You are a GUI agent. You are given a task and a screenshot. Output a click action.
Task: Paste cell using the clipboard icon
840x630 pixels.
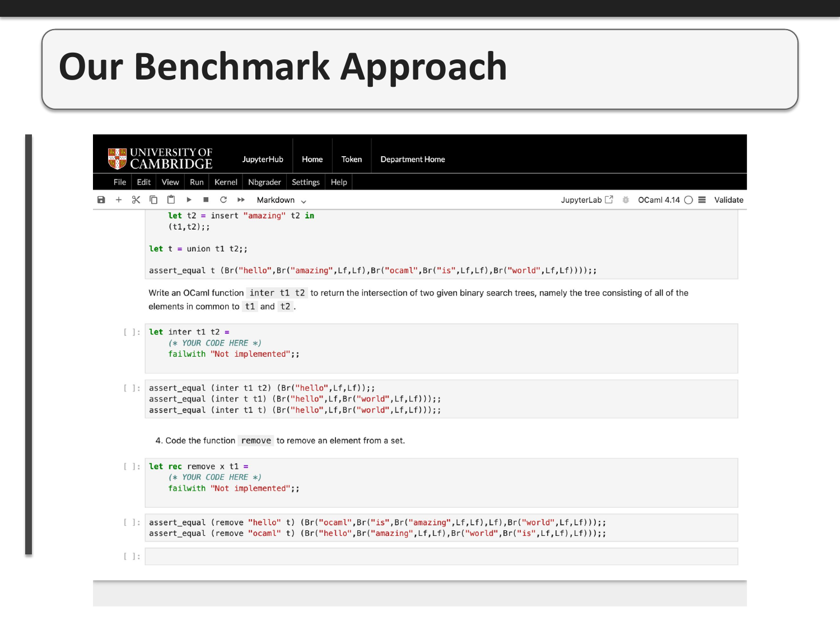pos(171,200)
